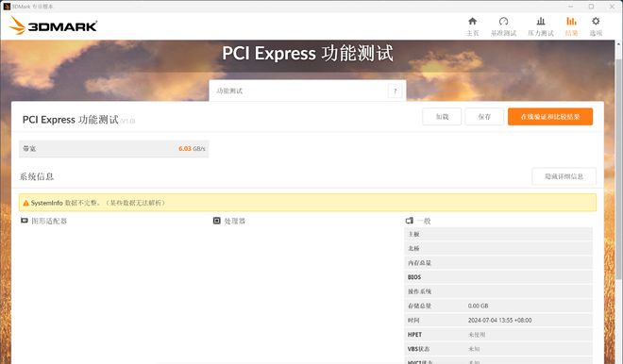Maximize the 3DMark window
This screenshot has height=364, width=623.
(x=591, y=7)
